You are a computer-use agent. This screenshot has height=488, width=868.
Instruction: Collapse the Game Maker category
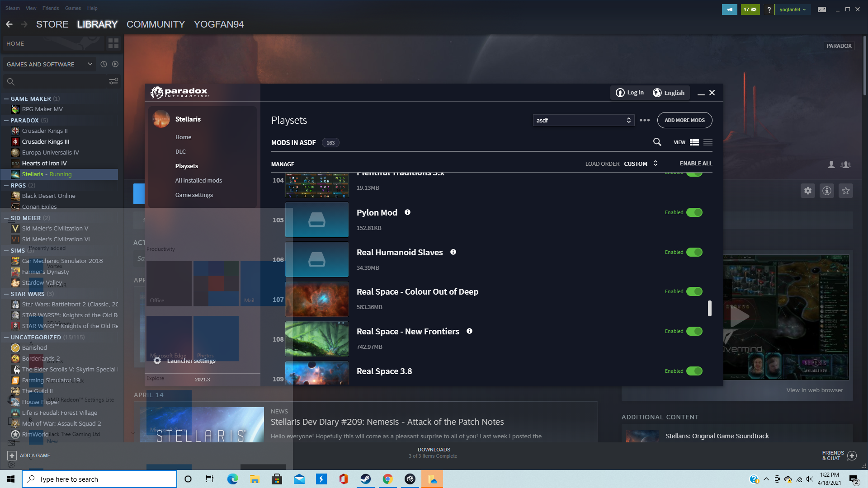point(6,99)
